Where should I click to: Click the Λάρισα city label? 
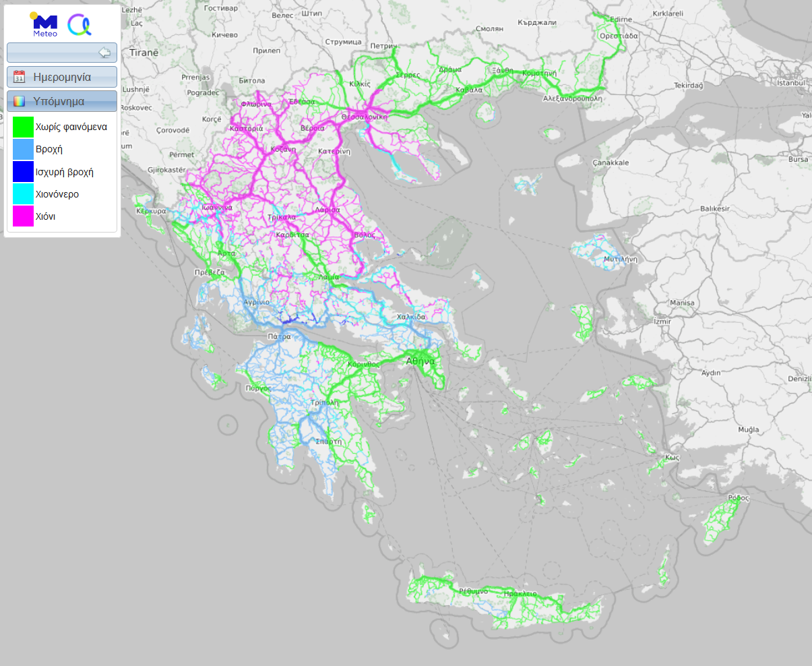327,210
